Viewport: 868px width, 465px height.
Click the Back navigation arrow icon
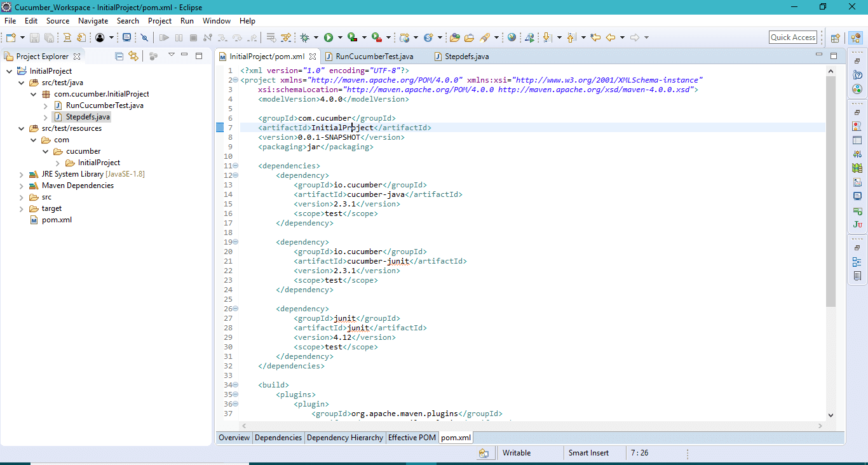click(x=610, y=37)
